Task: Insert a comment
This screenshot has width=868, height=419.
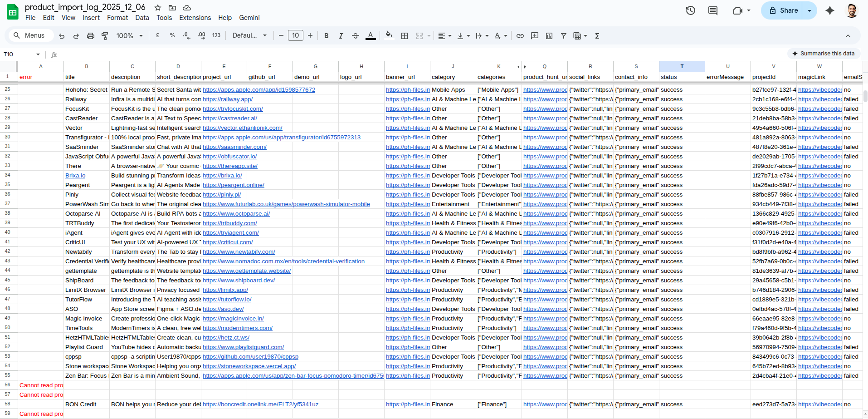Action: tap(535, 36)
